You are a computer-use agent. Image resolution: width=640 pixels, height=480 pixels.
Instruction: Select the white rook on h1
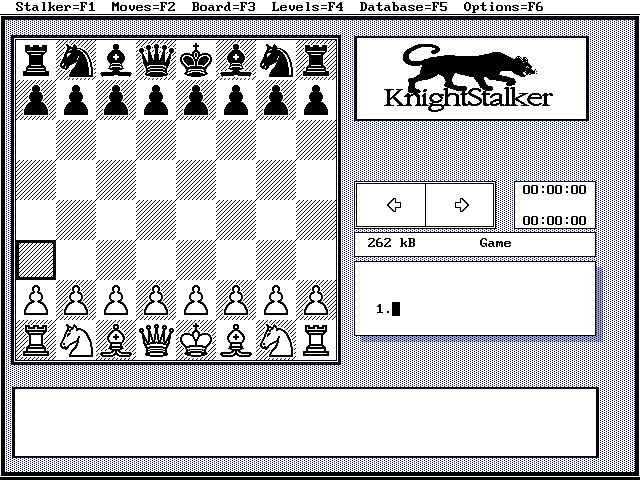[x=316, y=340]
